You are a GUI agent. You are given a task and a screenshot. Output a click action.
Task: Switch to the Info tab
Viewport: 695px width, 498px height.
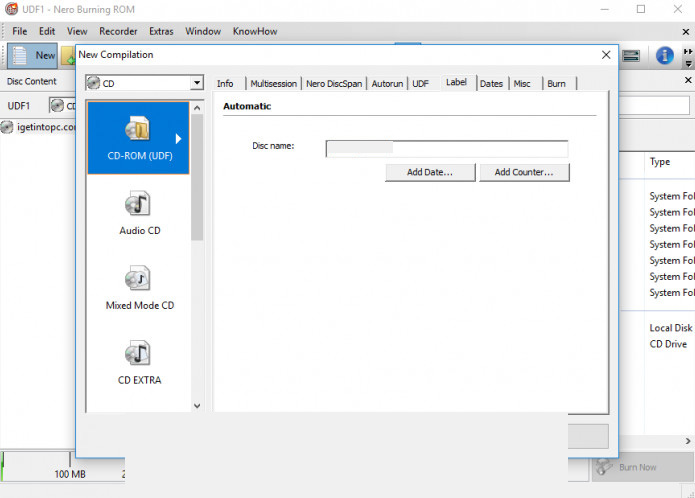[225, 83]
